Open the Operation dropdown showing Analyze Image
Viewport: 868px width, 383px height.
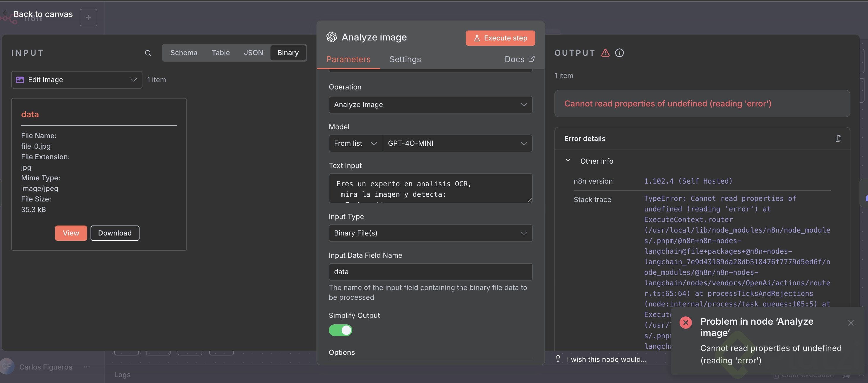[430, 105]
